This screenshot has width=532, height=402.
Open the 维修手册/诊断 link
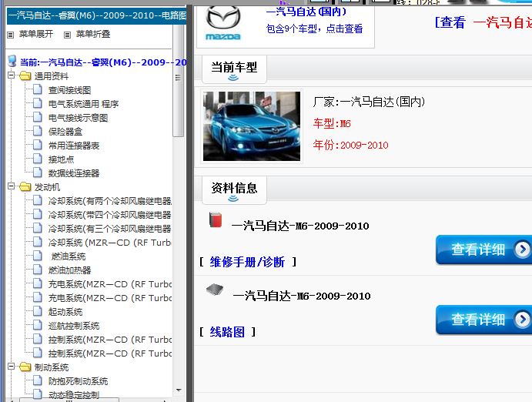coord(247,262)
